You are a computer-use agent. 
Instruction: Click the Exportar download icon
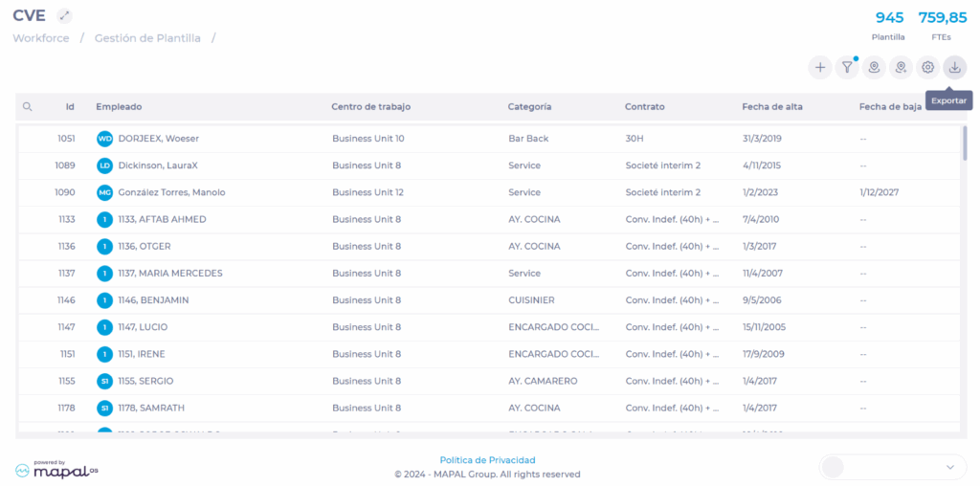(x=954, y=67)
